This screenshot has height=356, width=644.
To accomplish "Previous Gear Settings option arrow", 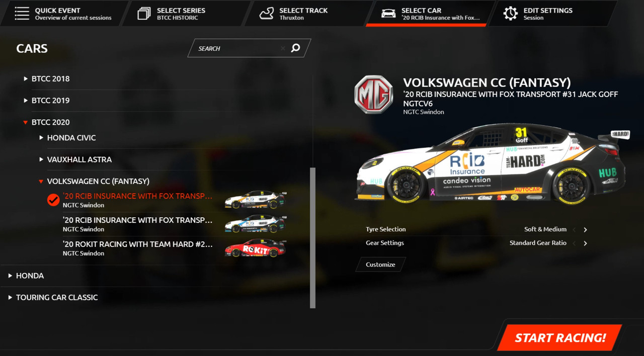I will [x=574, y=243].
